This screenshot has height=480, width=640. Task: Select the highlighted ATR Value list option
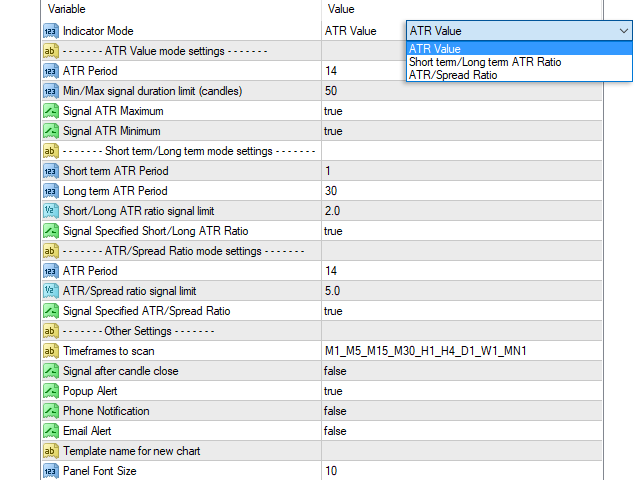[434, 49]
